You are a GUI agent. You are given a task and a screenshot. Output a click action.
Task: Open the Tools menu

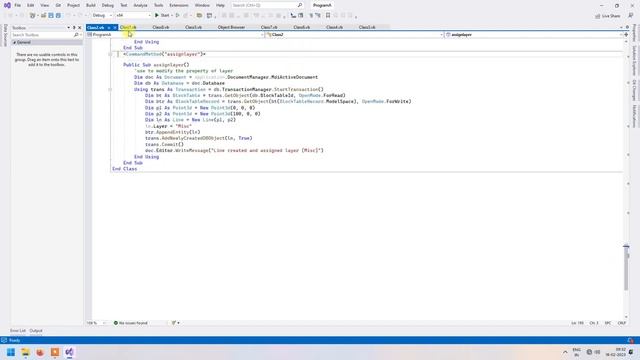click(x=158, y=5)
